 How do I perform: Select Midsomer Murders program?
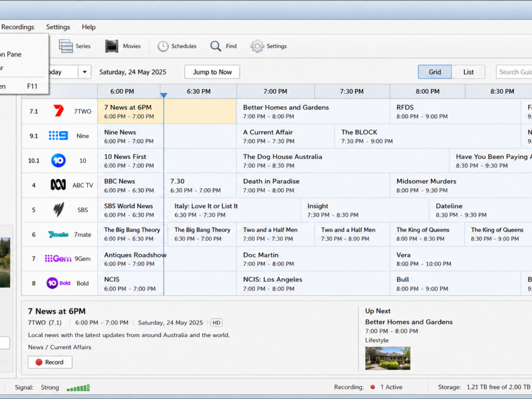(461, 186)
